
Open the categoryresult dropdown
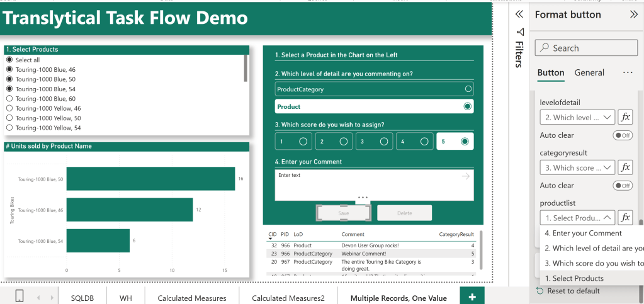pos(577,167)
